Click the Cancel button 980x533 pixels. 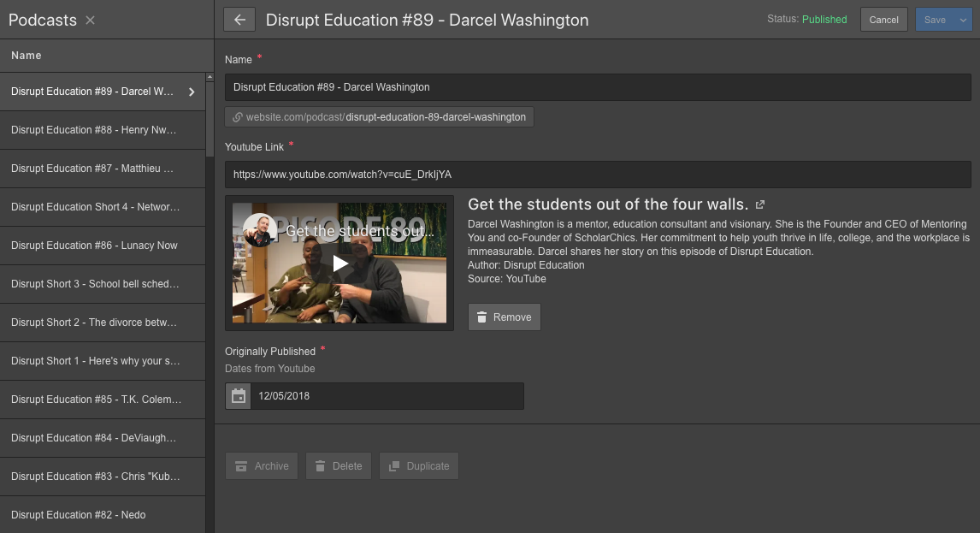click(x=883, y=20)
